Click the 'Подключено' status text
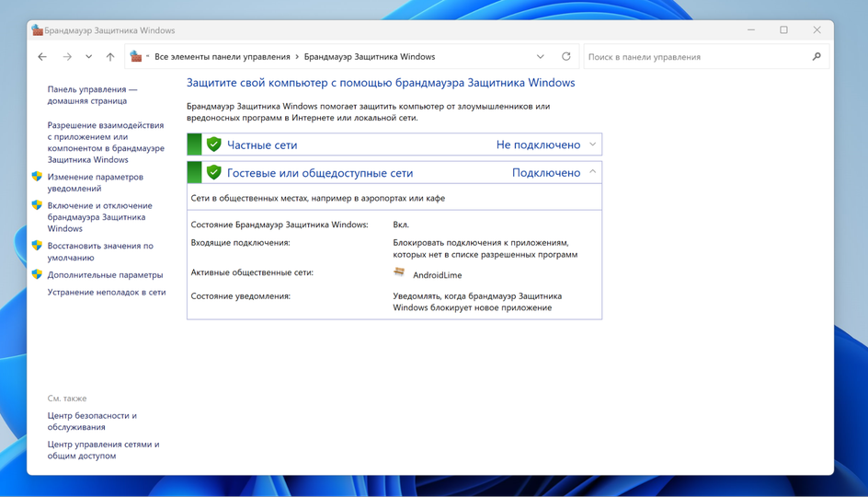 coord(546,173)
